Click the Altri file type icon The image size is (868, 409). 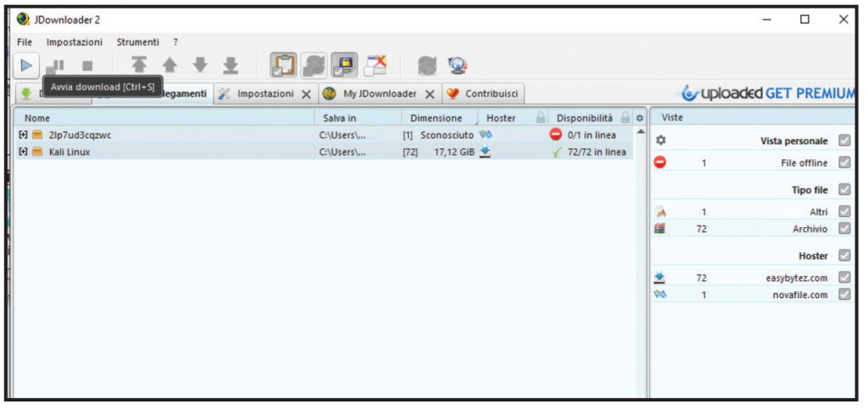659,211
